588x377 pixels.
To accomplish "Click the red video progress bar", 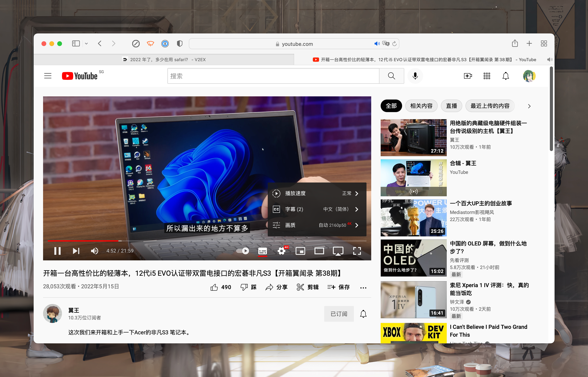I will [83, 241].
